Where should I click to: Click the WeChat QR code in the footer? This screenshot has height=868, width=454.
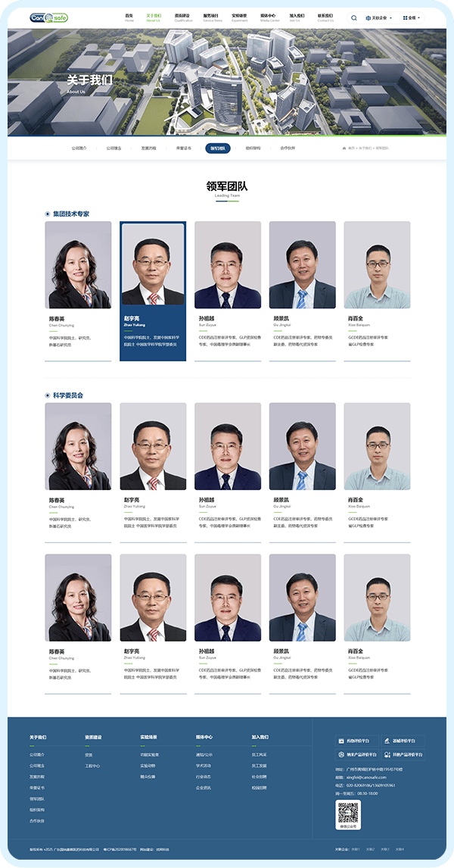point(348,812)
